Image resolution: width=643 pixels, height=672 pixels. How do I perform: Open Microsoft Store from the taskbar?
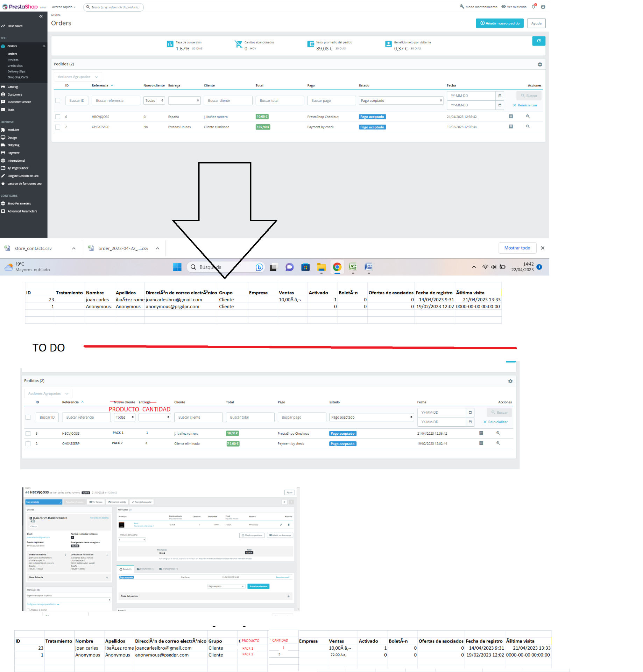tap(305, 267)
